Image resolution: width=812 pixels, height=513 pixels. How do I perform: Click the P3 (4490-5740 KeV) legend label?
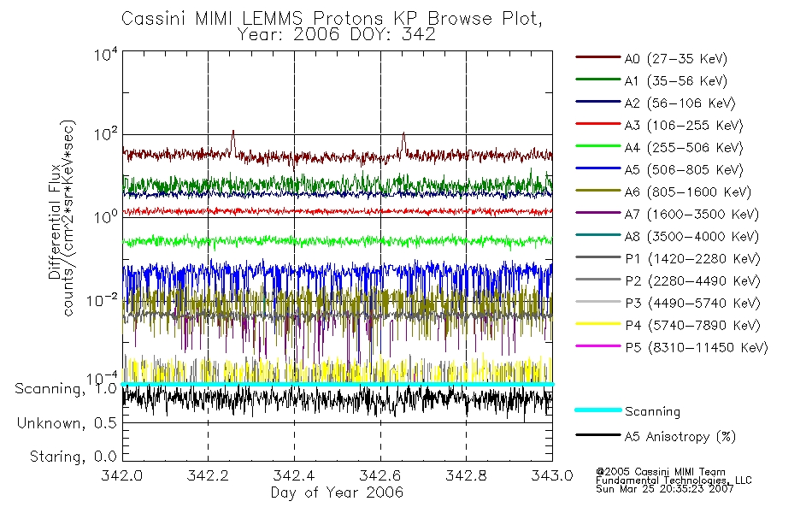coord(692,304)
